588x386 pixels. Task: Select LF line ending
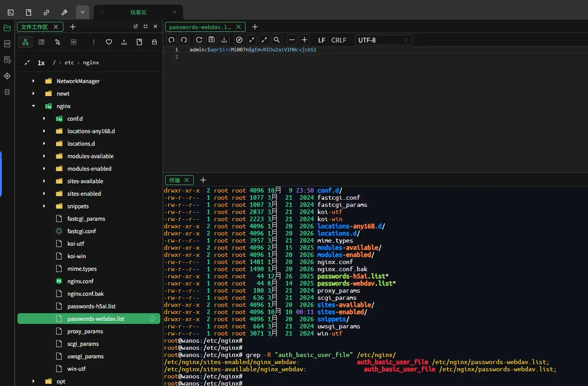click(x=321, y=40)
